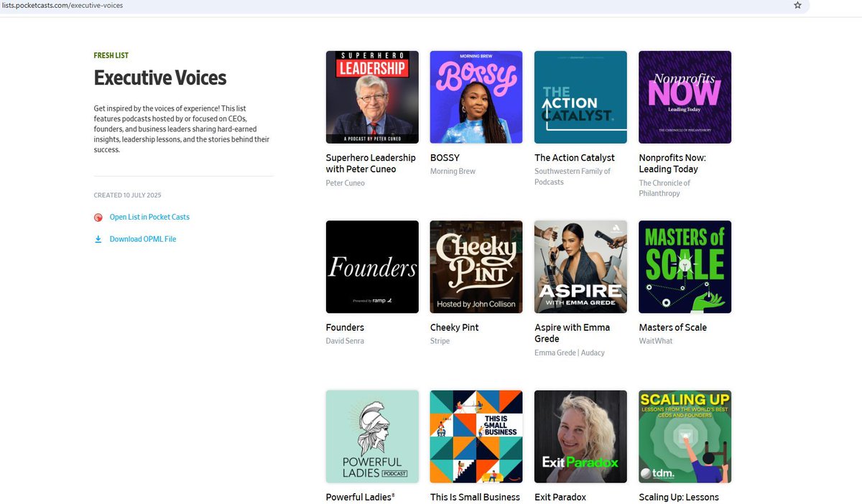Click the 'BOSSY' podcast title
The image size is (862, 504).
click(x=445, y=158)
